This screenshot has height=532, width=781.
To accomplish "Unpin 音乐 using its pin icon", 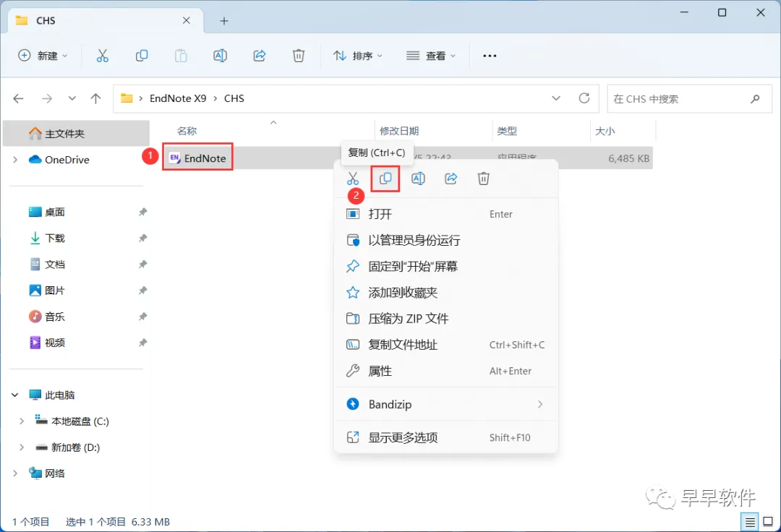I will [x=143, y=317].
